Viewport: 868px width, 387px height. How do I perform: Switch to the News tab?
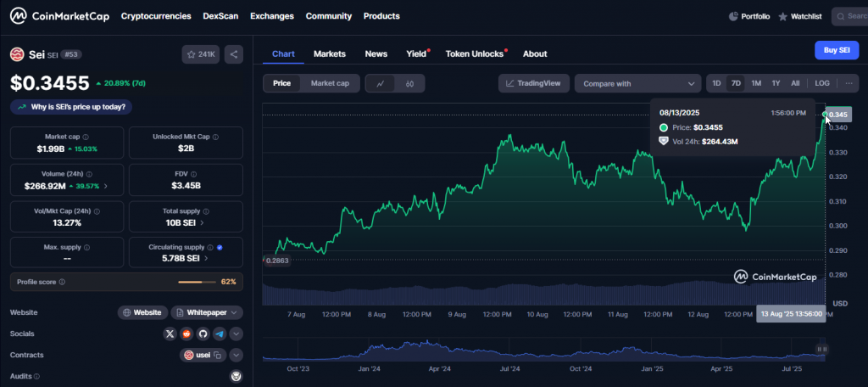[x=376, y=53]
